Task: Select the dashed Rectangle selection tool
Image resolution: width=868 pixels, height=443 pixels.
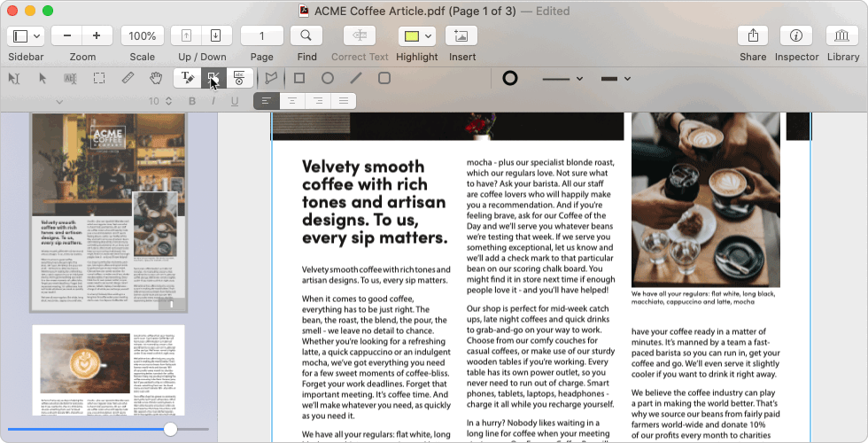Action: coord(99,79)
